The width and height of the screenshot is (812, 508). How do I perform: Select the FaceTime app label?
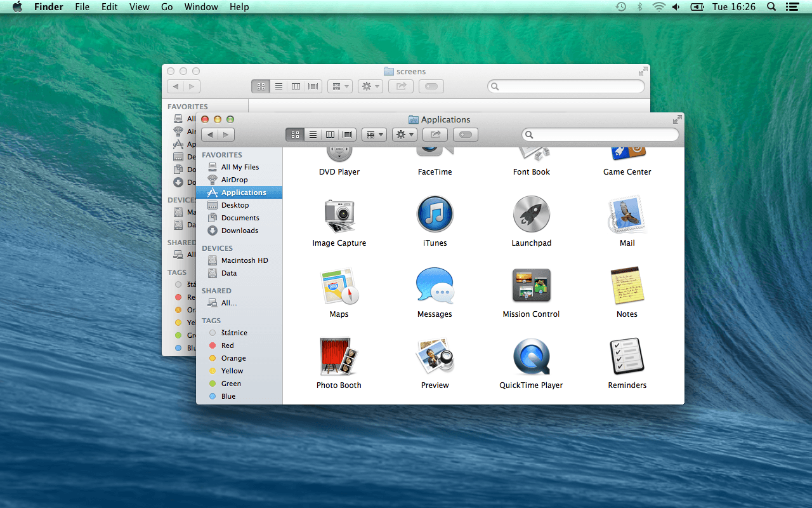tap(435, 172)
